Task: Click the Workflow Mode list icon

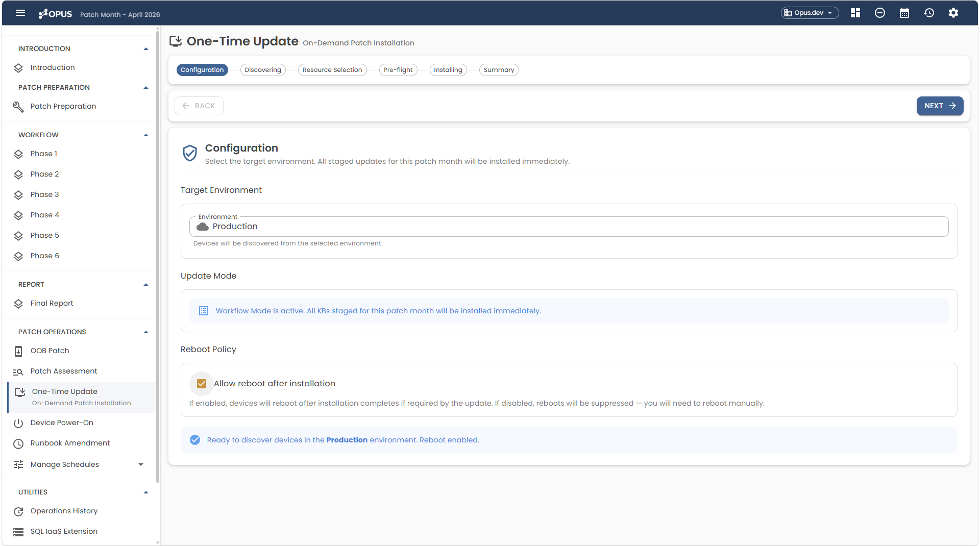Action: (x=204, y=311)
